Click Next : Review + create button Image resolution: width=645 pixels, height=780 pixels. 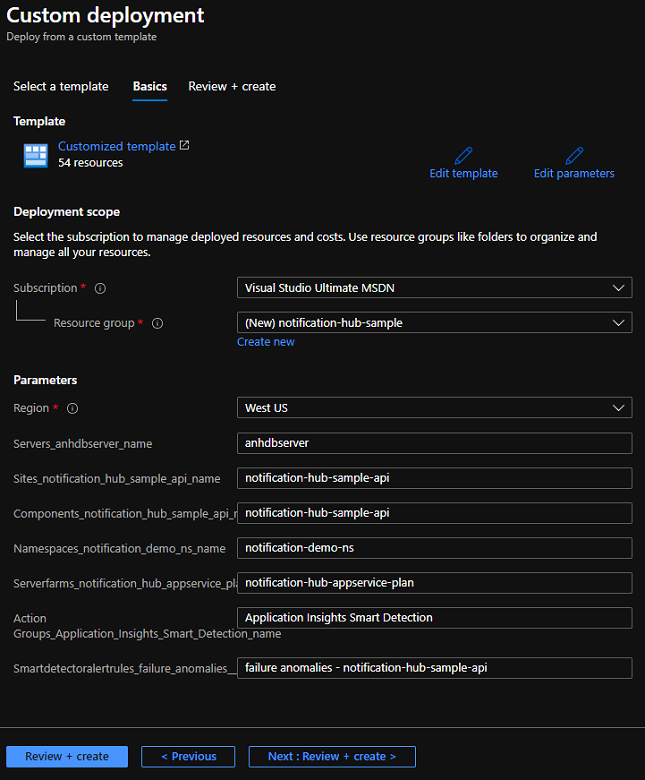[332, 757]
